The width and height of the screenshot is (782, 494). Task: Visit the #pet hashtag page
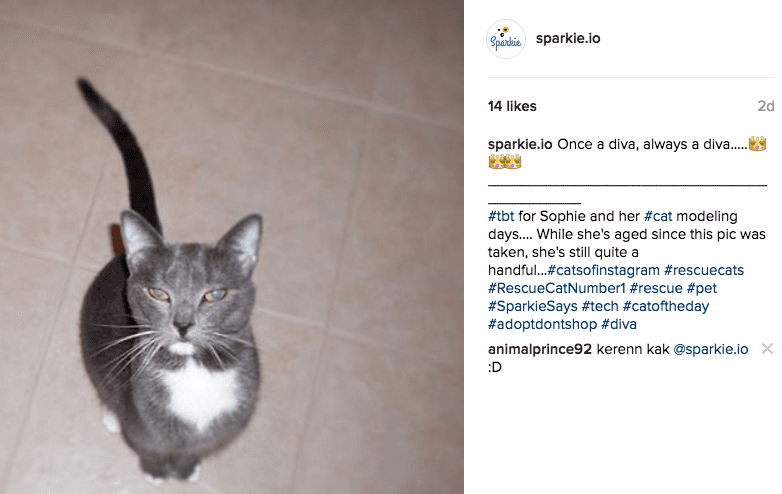pyautogui.click(x=702, y=288)
